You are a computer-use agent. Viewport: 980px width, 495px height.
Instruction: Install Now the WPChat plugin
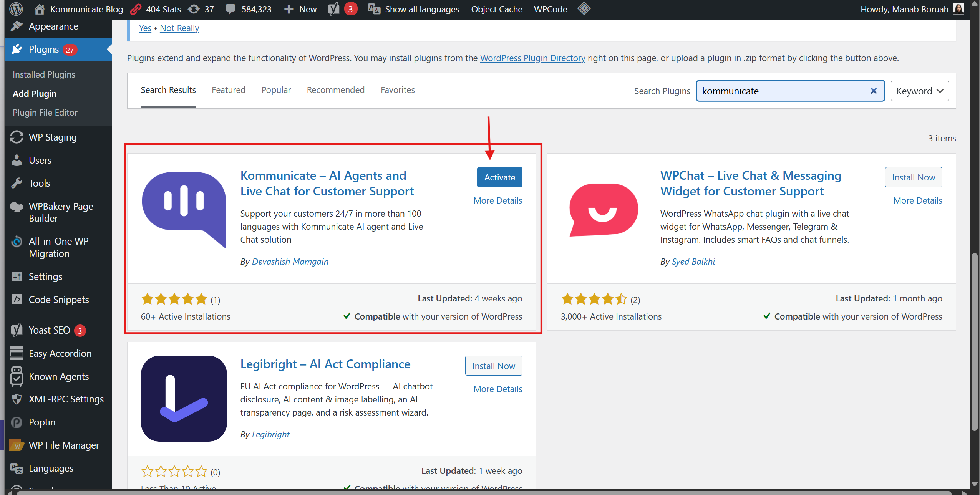coord(914,177)
